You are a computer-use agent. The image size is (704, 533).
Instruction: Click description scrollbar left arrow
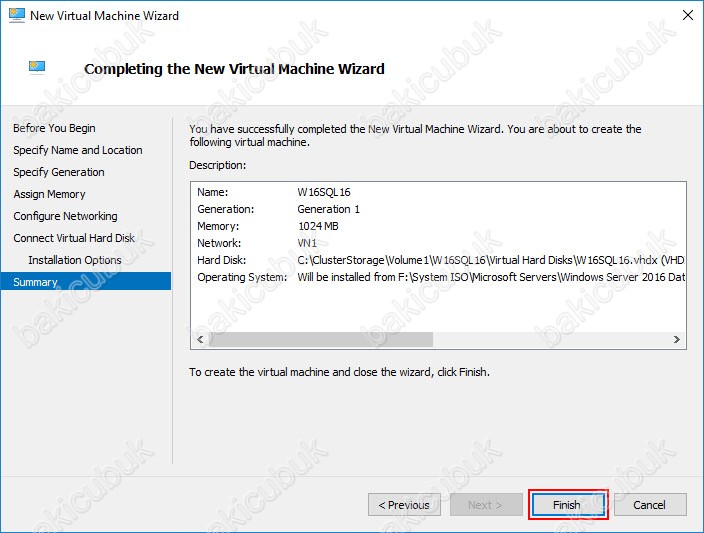click(x=200, y=339)
